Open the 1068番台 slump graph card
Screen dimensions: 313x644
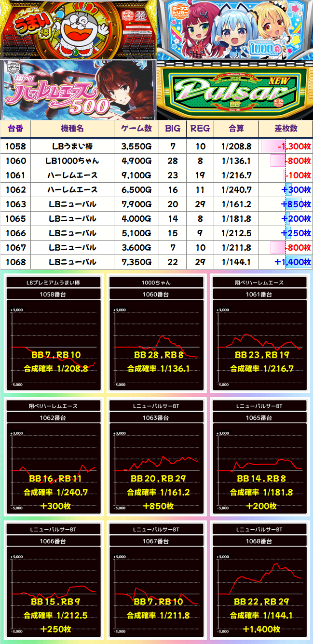[259, 580]
